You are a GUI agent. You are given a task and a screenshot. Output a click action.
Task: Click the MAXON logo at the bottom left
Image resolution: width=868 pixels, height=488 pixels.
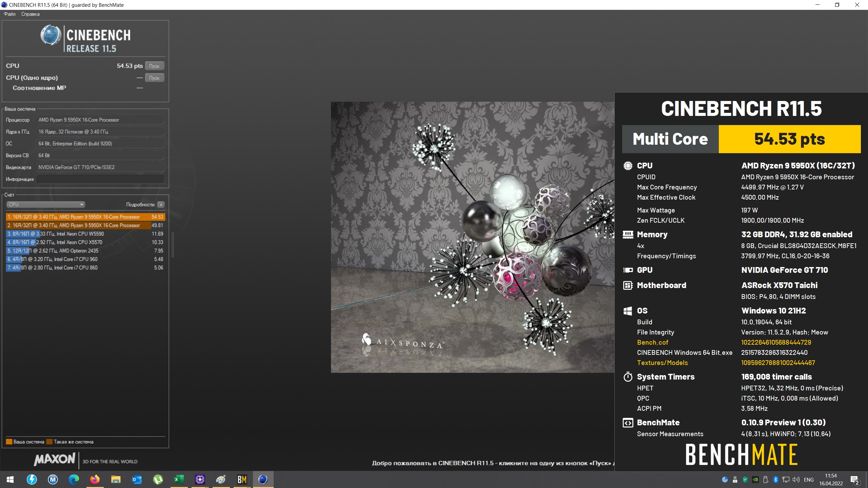[x=54, y=460]
